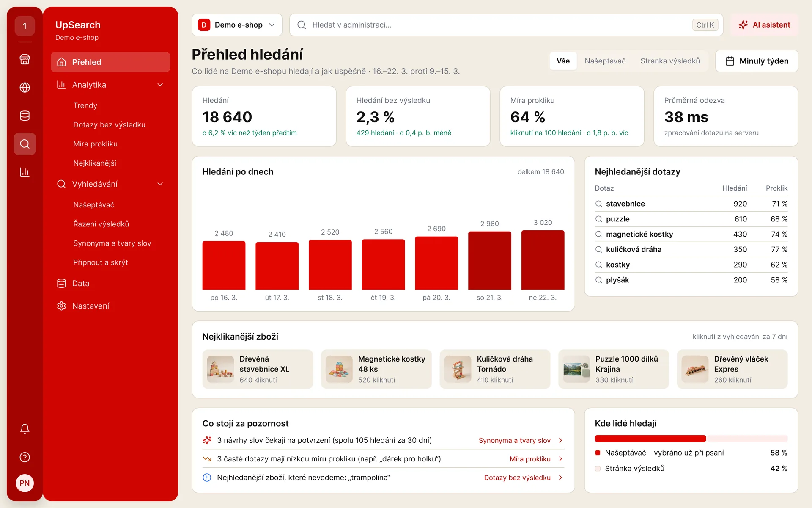Open Přehled in the sidebar
Image resolution: width=812 pixels, height=508 pixels.
pos(110,62)
